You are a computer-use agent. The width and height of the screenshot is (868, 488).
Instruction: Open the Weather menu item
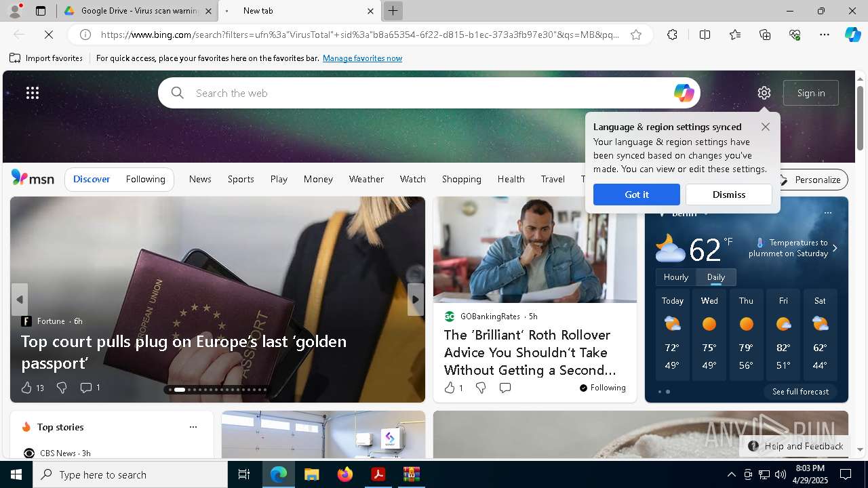pos(366,179)
